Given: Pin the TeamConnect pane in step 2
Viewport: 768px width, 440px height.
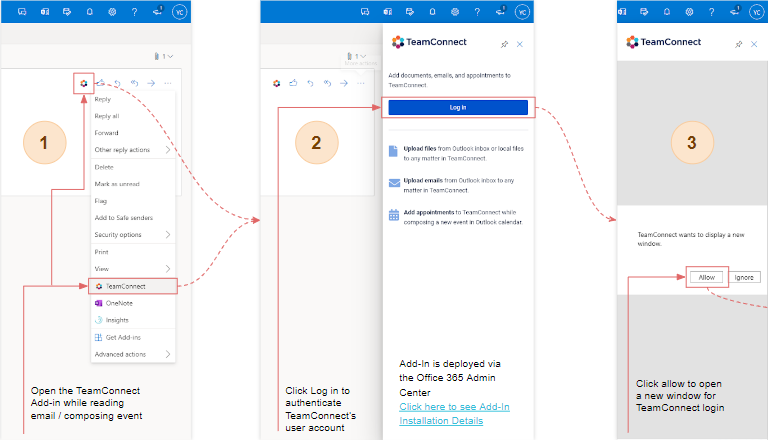Looking at the screenshot, I should (504, 45).
